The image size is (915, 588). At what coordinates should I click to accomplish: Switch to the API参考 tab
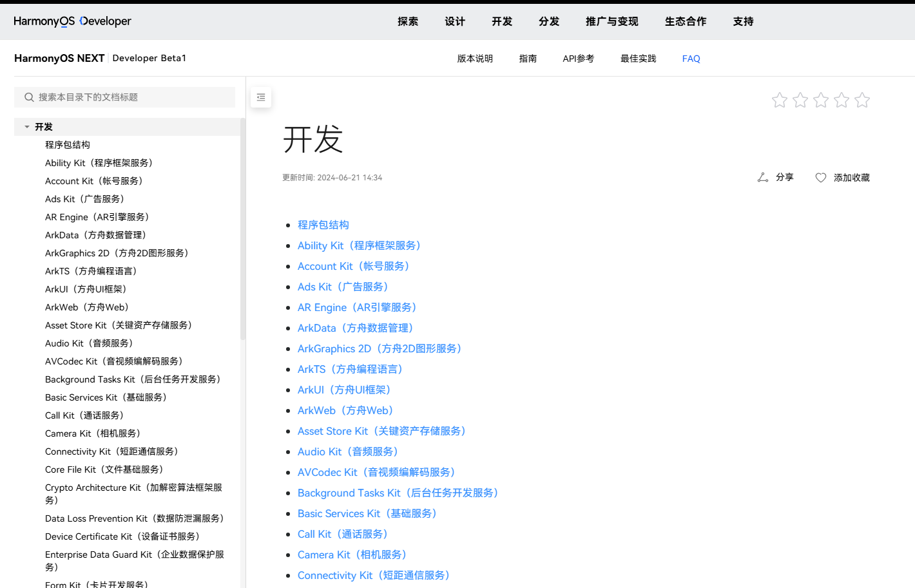(x=579, y=59)
